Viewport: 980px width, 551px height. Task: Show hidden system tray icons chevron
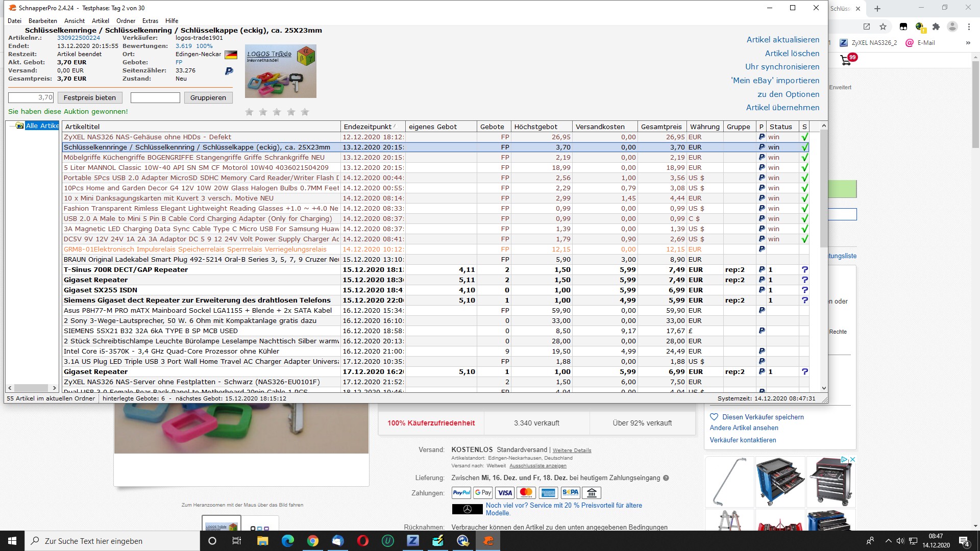(888, 541)
